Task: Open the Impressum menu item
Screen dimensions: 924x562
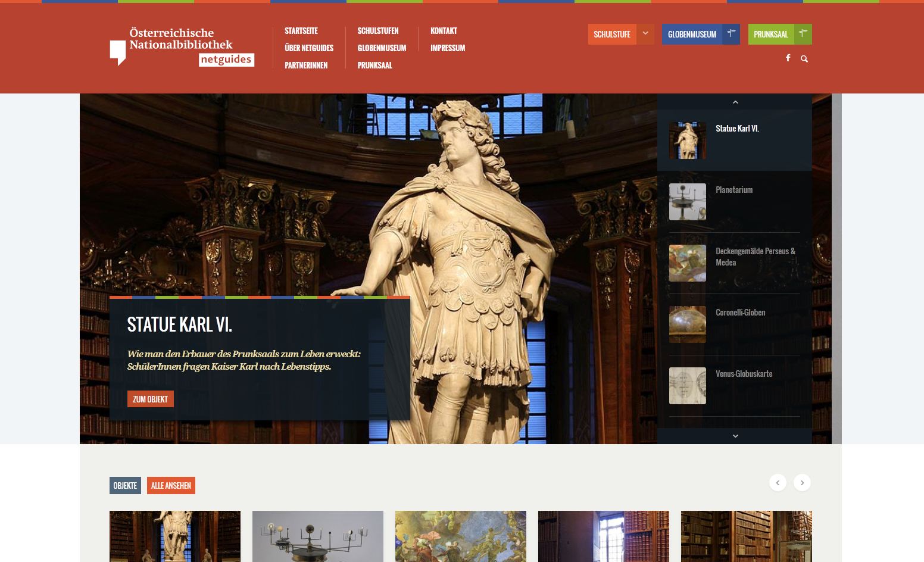Action: point(448,48)
